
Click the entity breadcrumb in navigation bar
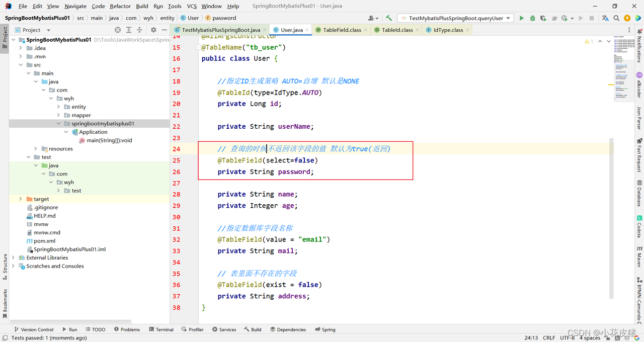pyautogui.click(x=168, y=18)
